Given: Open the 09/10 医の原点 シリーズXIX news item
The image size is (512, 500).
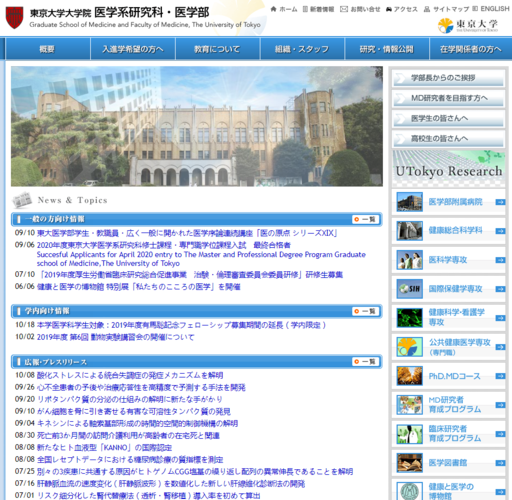Looking at the screenshot, I should (x=187, y=233).
